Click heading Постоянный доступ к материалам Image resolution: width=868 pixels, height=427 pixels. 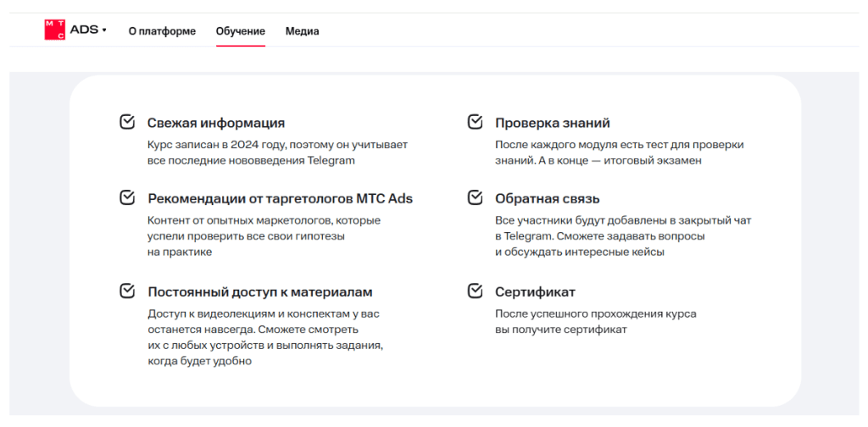[x=260, y=291]
